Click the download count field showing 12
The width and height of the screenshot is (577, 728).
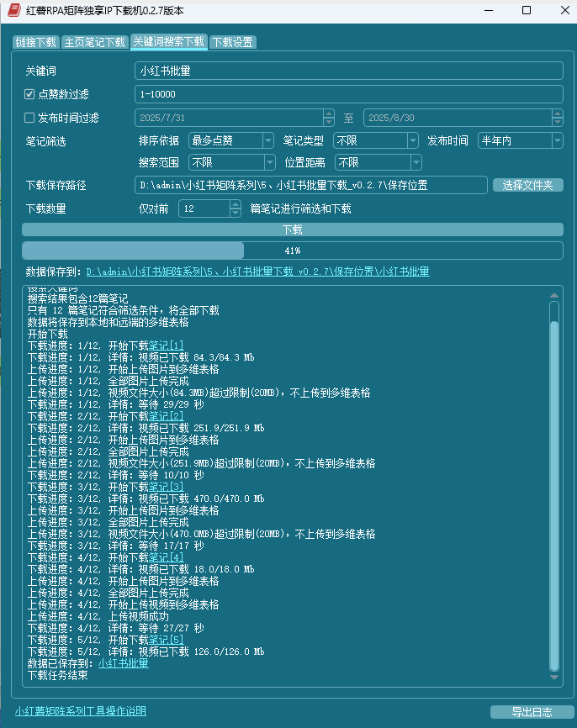(204, 208)
